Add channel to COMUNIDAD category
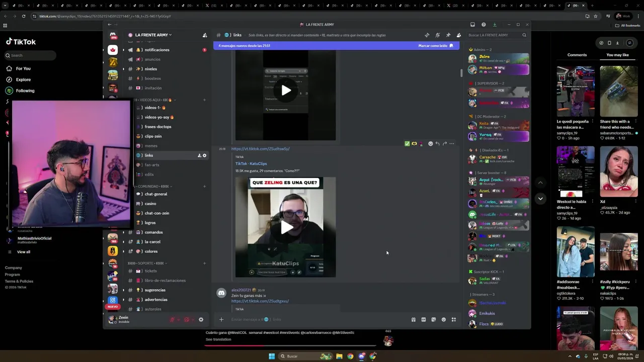644x362 pixels. pyautogui.click(x=204, y=186)
